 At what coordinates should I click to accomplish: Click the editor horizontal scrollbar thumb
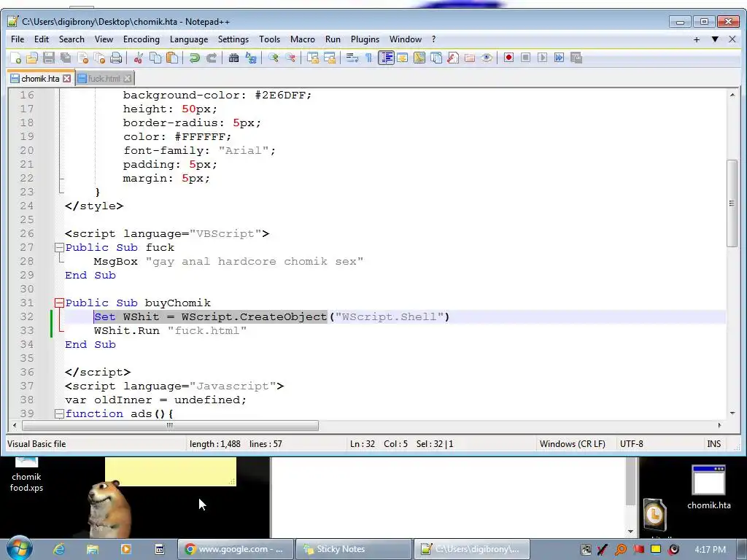[x=170, y=426]
